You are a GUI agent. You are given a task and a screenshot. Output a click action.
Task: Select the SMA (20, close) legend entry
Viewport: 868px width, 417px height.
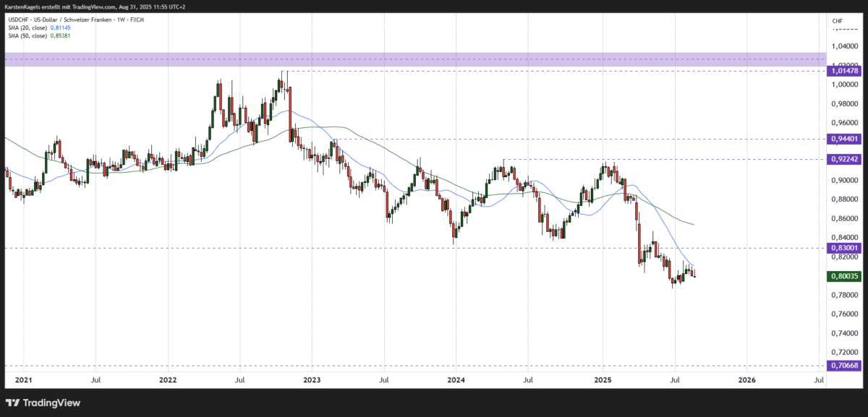pos(27,28)
